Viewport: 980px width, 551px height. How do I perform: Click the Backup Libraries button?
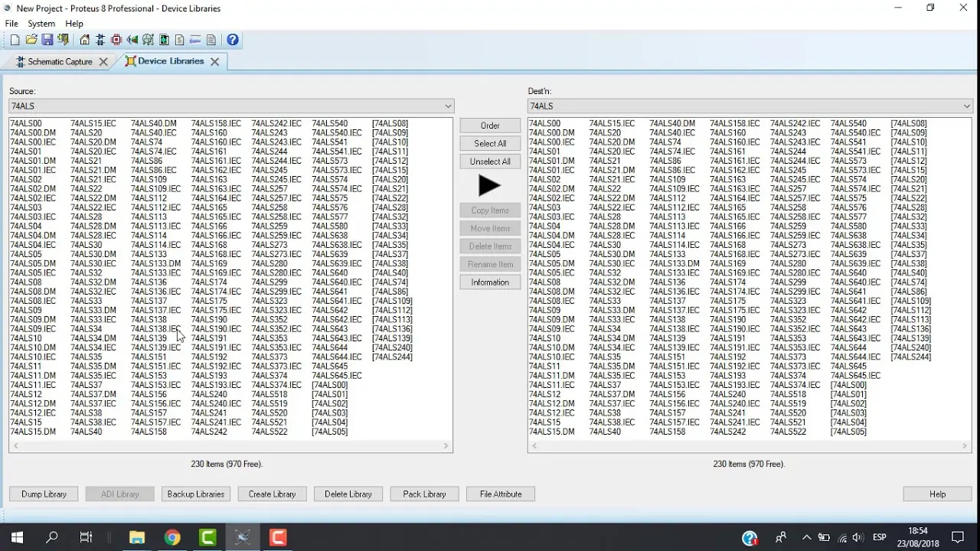(x=196, y=494)
